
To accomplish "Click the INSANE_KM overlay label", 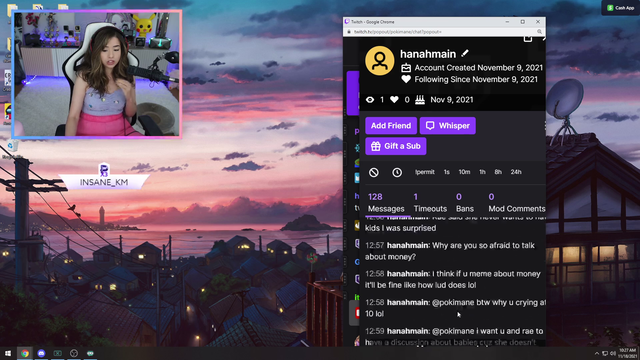I will (x=104, y=182).
